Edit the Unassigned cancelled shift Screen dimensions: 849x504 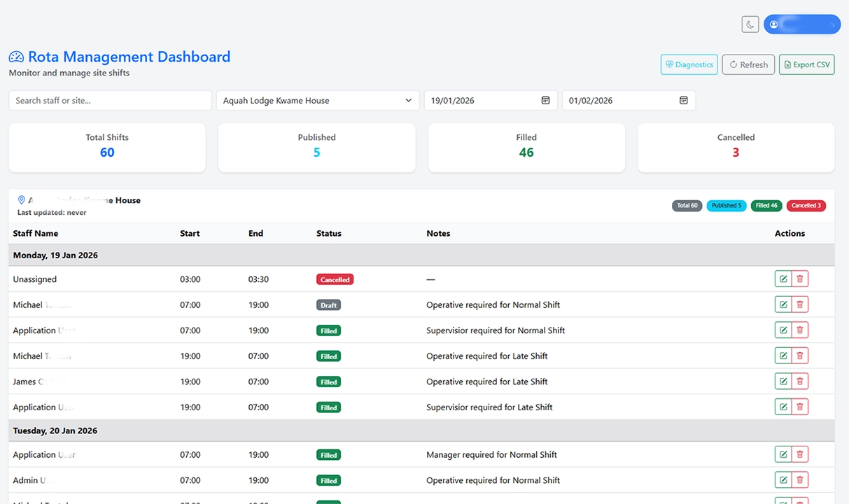click(783, 278)
